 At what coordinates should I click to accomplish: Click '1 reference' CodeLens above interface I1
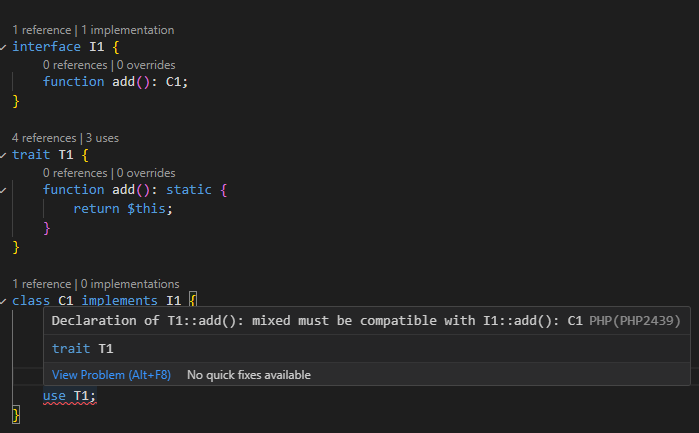42,30
